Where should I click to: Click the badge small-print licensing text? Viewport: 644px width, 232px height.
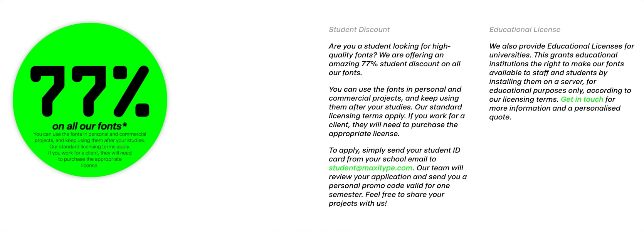90,150
